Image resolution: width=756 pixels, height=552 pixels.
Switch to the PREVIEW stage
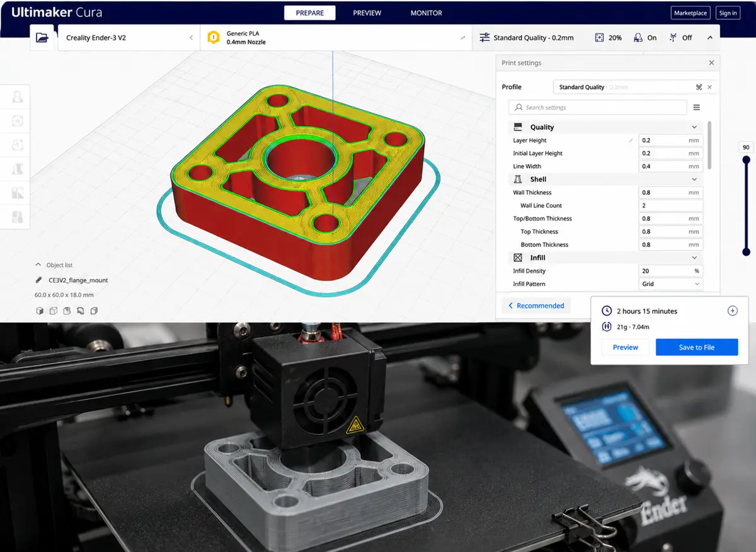click(x=367, y=13)
